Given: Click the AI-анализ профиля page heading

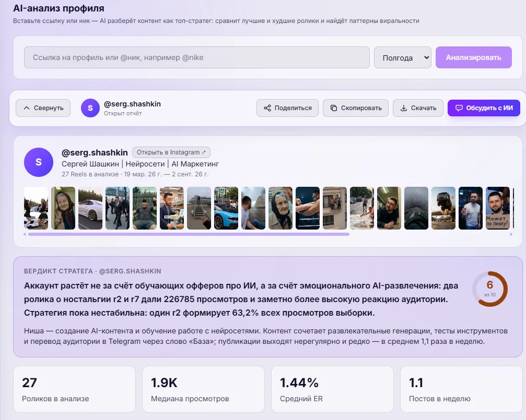Looking at the screenshot, I should (x=59, y=8).
